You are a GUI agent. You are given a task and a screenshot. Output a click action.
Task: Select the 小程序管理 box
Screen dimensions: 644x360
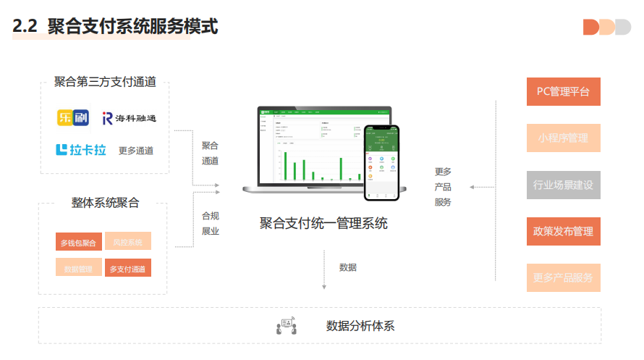click(x=563, y=138)
